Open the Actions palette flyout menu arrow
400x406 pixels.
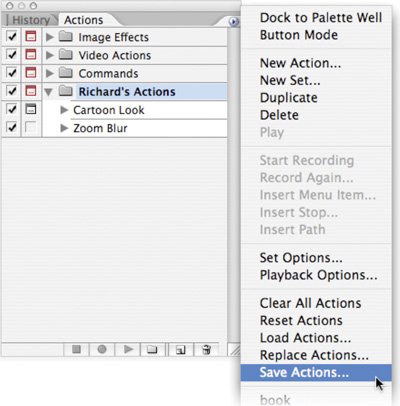234,22
